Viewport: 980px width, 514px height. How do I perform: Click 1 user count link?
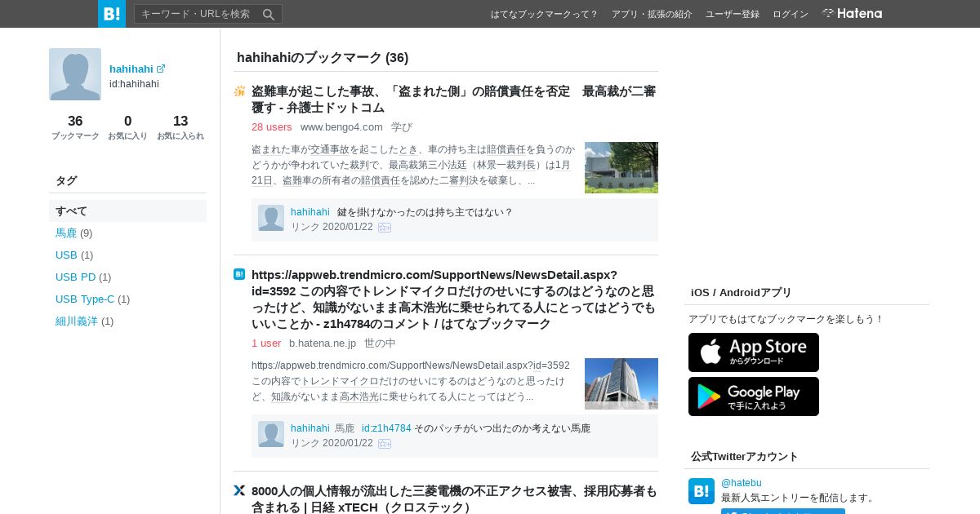(266, 343)
